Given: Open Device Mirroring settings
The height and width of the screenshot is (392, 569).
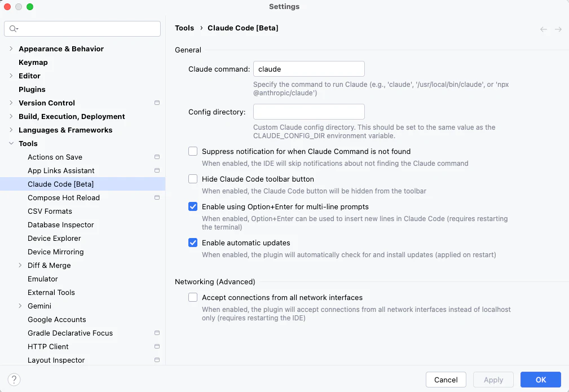Looking at the screenshot, I should click(55, 252).
